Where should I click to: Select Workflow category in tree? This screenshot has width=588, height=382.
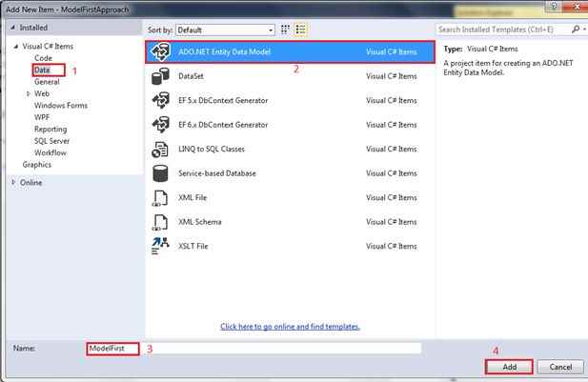coord(51,153)
